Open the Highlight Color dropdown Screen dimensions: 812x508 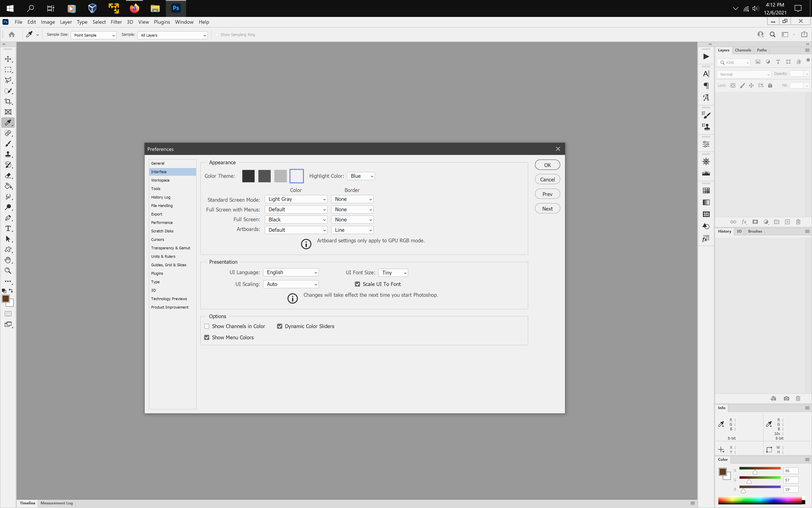pyautogui.click(x=361, y=176)
